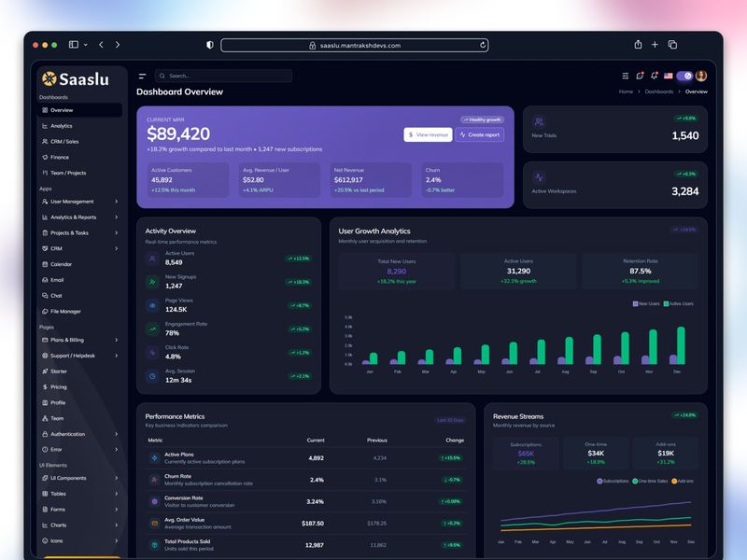Select Overview in the sidebar

coord(79,110)
